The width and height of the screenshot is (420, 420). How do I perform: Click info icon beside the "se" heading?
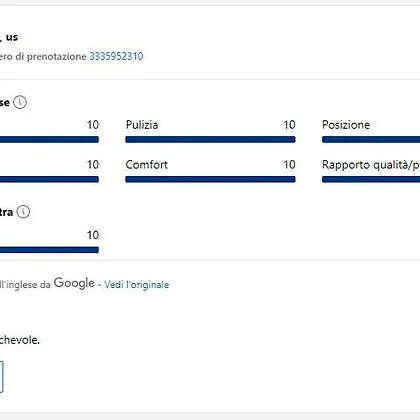tap(20, 102)
